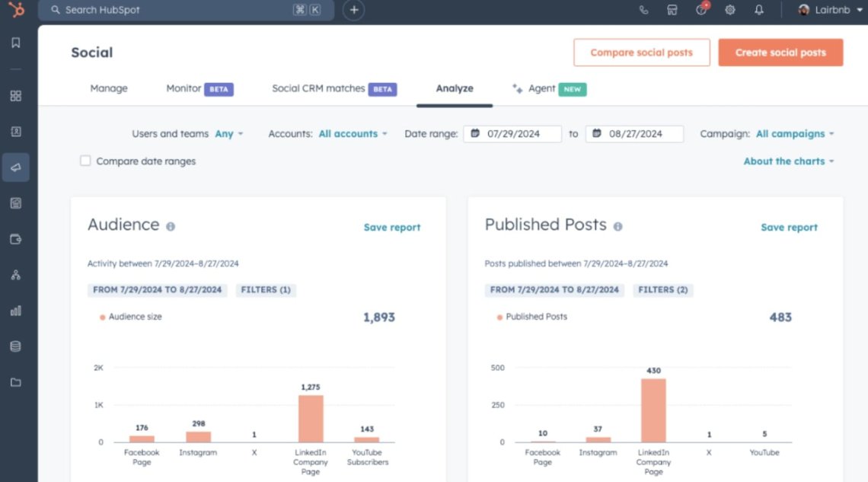868x482 pixels.
Task: Click the Instagram 298 audience bar
Action: tap(198, 436)
